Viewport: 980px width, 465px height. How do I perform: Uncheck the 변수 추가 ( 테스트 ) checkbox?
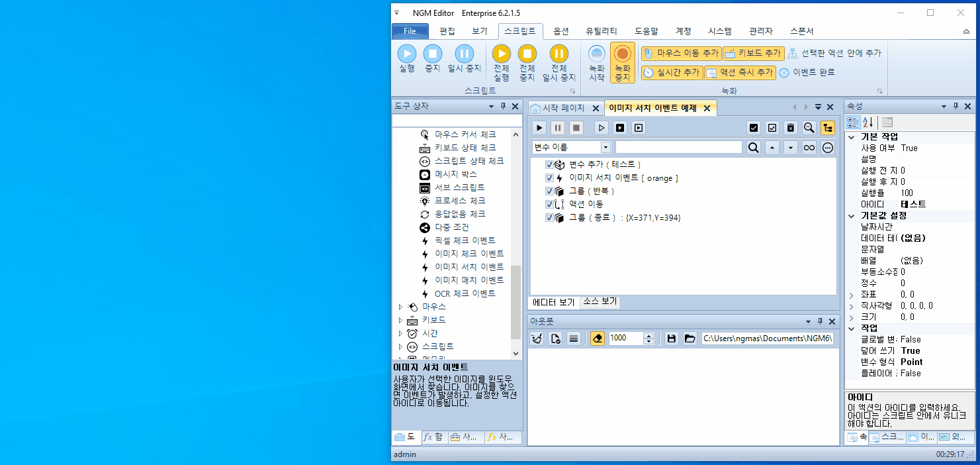click(549, 164)
